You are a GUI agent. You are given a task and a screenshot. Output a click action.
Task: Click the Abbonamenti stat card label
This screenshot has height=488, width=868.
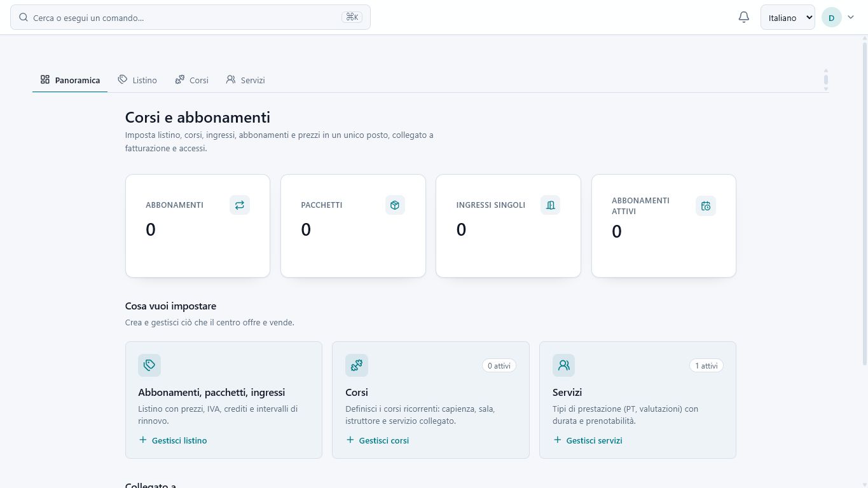[x=174, y=205]
